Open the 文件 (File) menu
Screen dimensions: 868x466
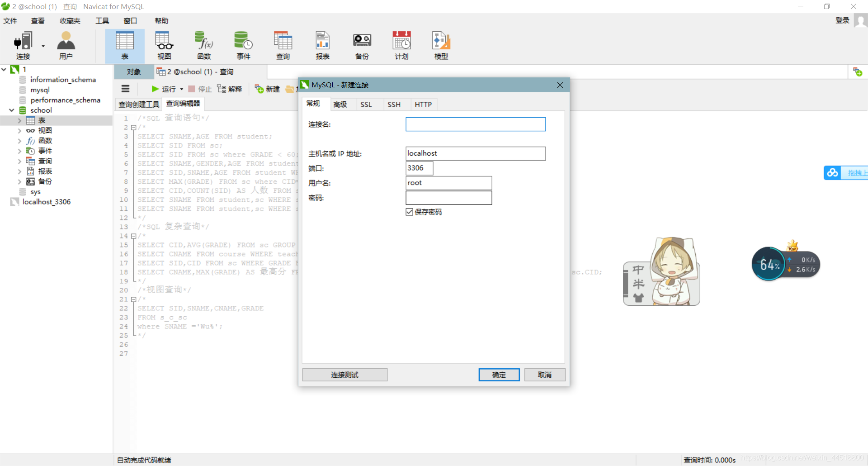coord(10,21)
